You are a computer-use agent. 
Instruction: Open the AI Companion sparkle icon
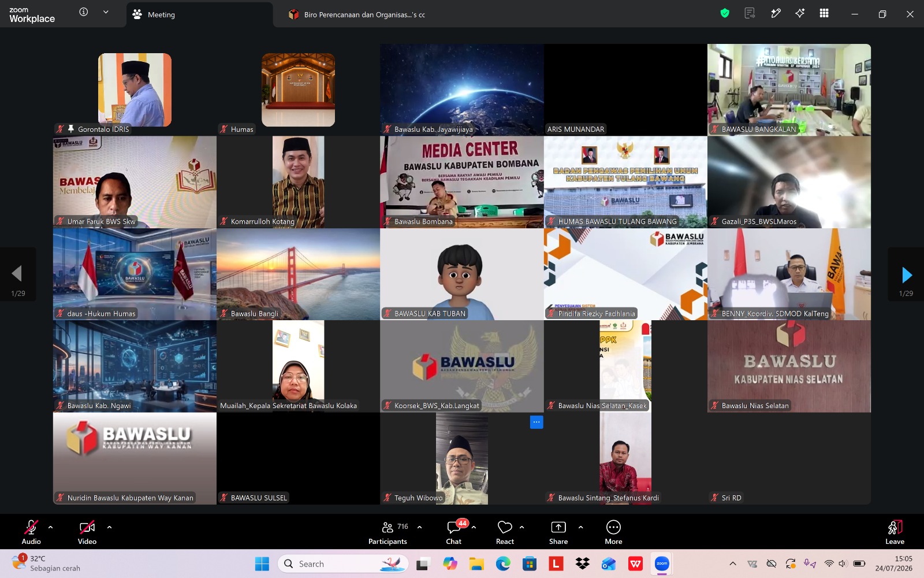click(x=800, y=13)
